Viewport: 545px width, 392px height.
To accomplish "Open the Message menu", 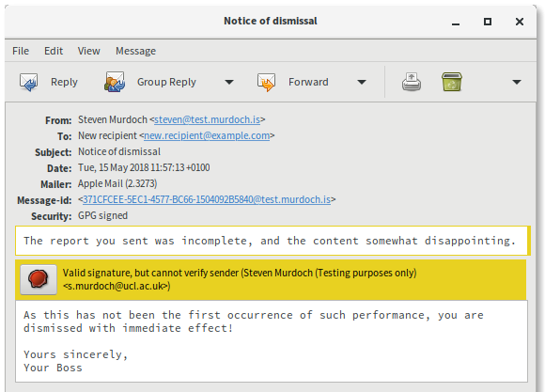I will coord(135,51).
